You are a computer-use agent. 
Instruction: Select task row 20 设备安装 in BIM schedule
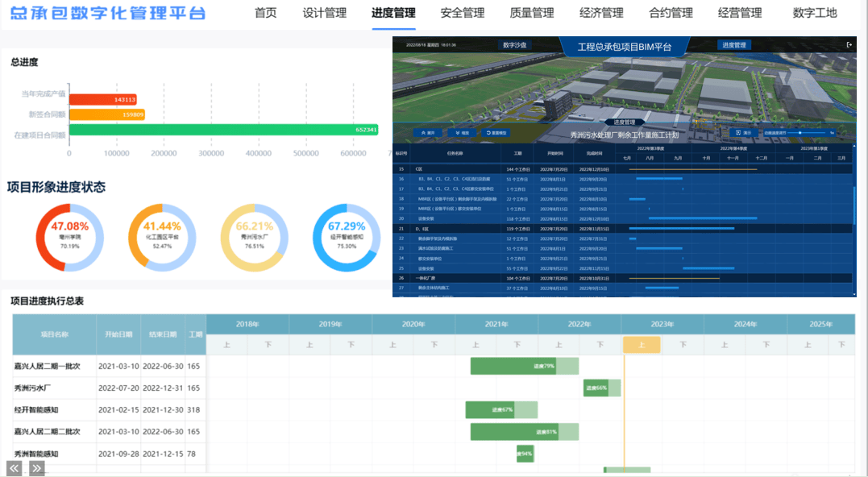point(623,218)
